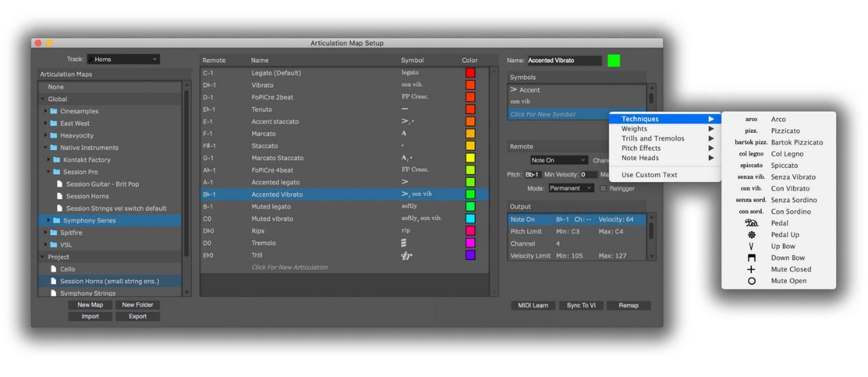The image size is (868, 377).
Task: Expand the Kontakt Factory folder
Action: coord(48,160)
